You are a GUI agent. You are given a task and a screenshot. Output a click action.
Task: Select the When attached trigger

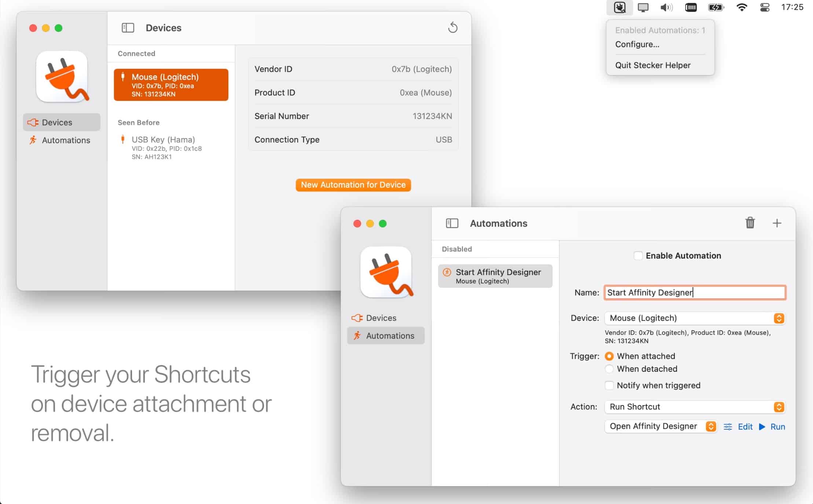[x=609, y=356]
